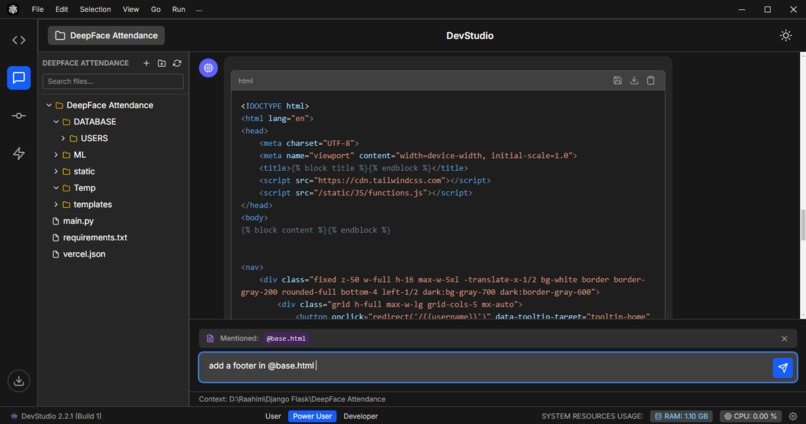
Task: Click the DevStudio 2.2.1 version label
Action: (x=61, y=416)
